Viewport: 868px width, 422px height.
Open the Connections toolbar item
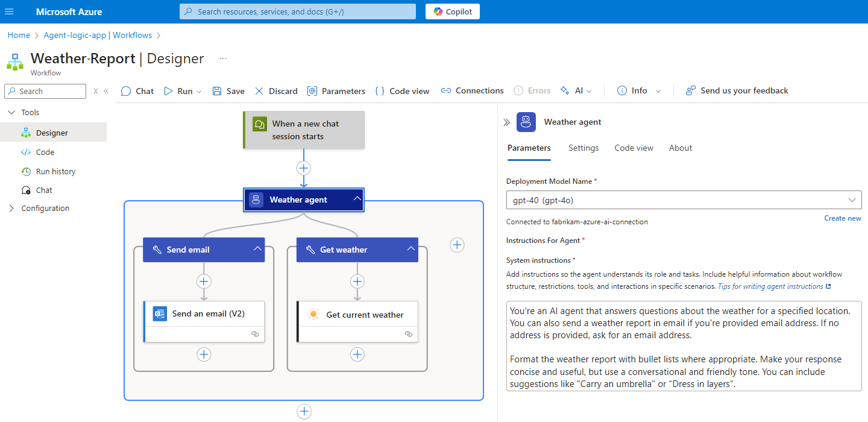472,90
